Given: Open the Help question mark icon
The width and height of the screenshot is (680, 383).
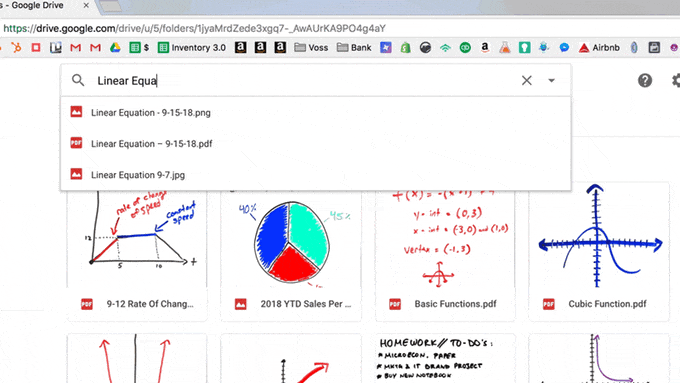Looking at the screenshot, I should (x=645, y=80).
